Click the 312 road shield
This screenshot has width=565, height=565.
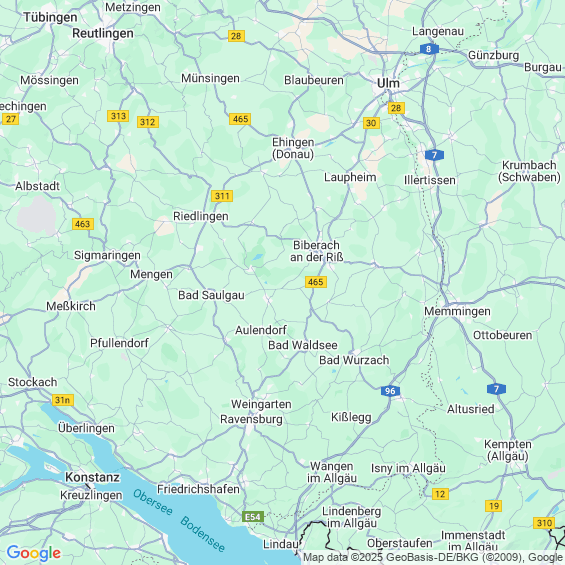(148, 122)
